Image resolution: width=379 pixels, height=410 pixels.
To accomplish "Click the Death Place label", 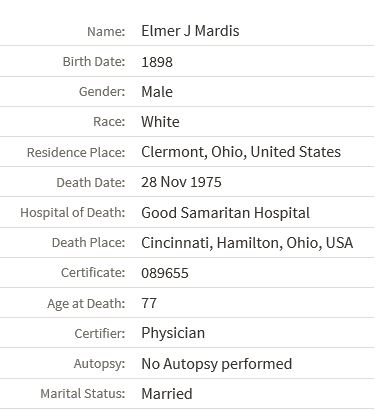I will click(88, 243).
